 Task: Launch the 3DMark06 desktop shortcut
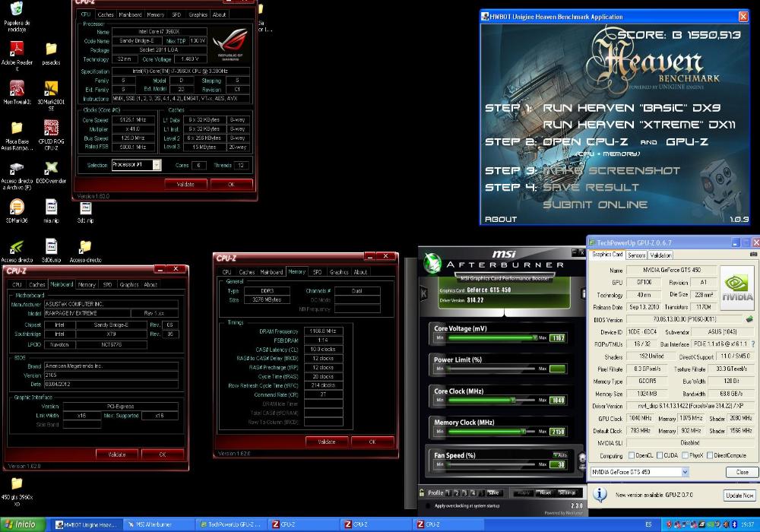tap(17, 211)
